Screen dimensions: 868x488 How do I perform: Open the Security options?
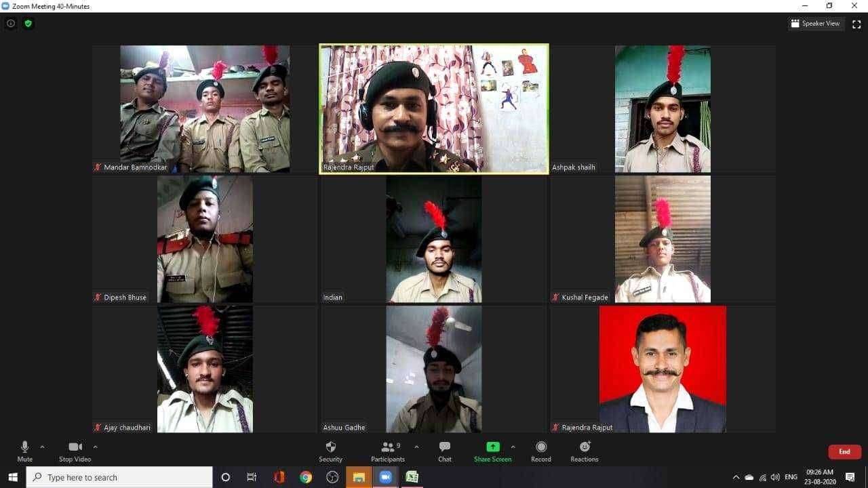330,451
